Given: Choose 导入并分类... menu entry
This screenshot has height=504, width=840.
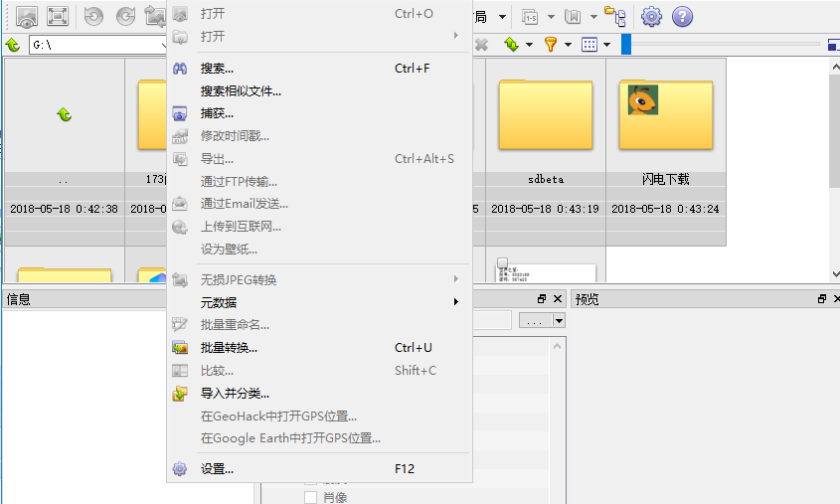Looking at the screenshot, I should click(x=319, y=393).
